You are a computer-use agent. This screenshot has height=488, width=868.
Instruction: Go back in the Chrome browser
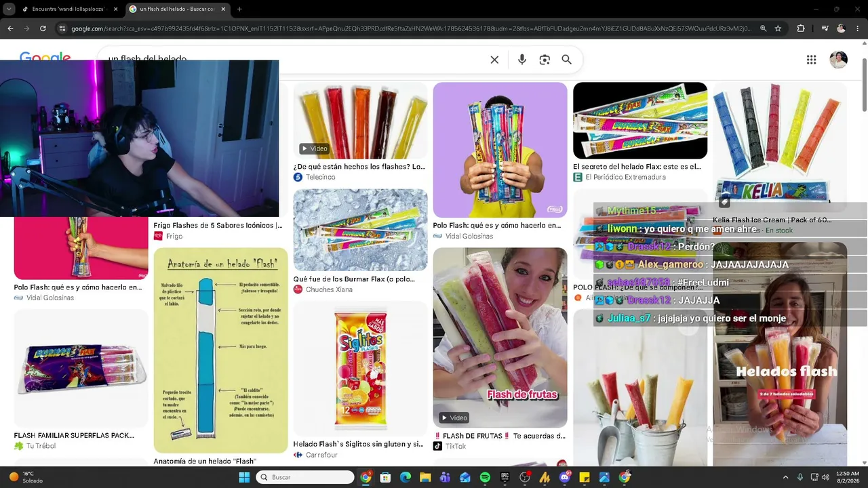[10, 28]
